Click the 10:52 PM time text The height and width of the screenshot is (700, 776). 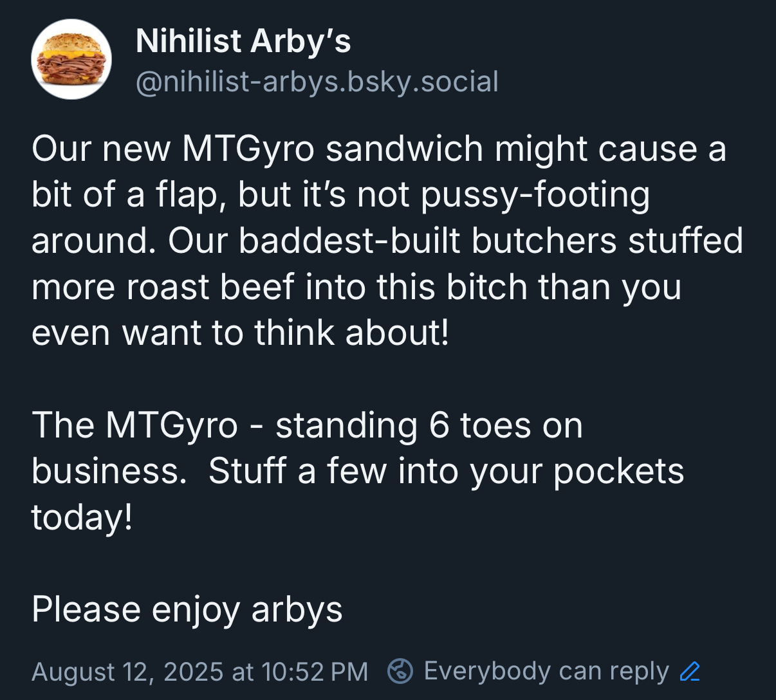click(315, 672)
